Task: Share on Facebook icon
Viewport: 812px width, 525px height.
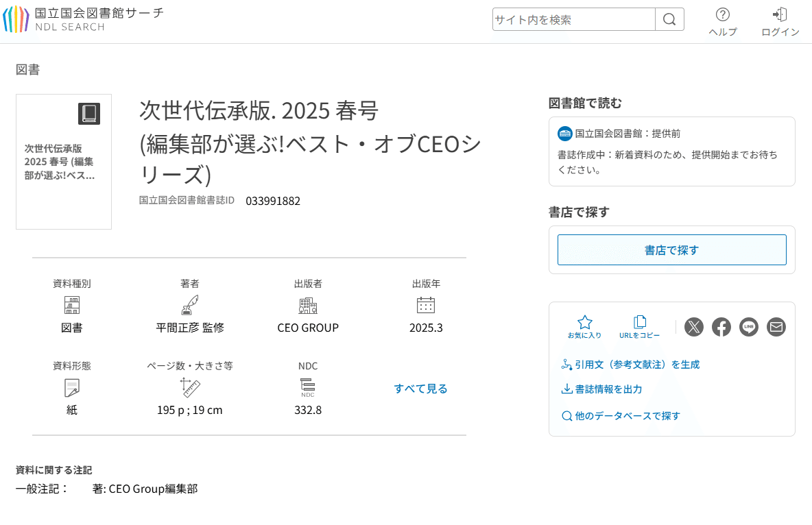Action: pyautogui.click(x=721, y=327)
